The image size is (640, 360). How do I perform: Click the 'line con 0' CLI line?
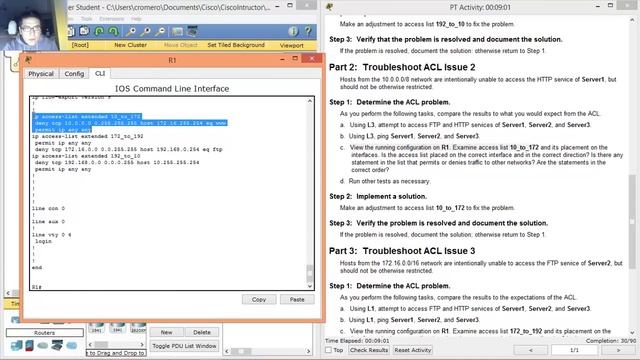pyautogui.click(x=48, y=209)
